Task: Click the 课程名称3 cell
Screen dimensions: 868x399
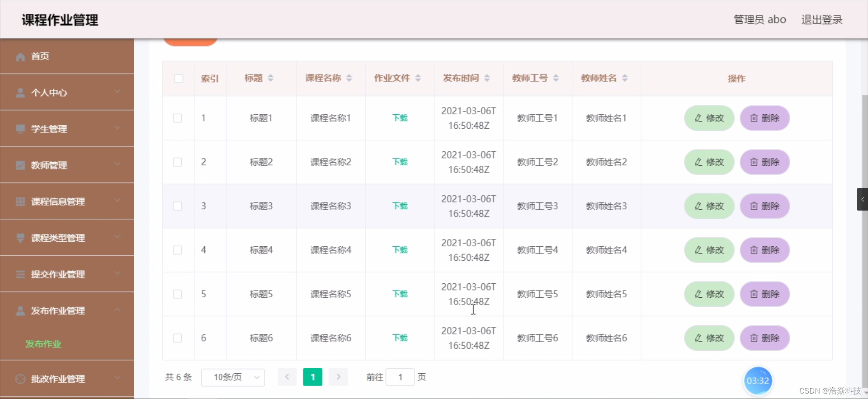Action: point(331,206)
